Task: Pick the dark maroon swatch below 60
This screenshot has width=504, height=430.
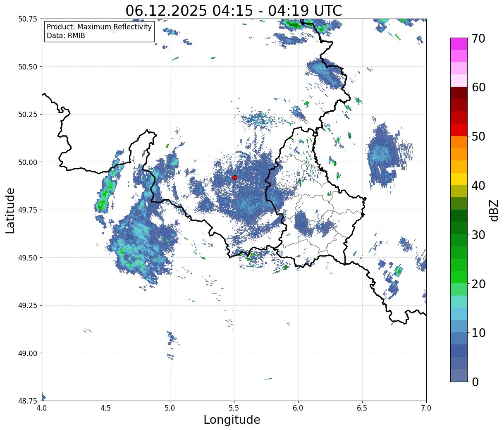Action: 459,93
